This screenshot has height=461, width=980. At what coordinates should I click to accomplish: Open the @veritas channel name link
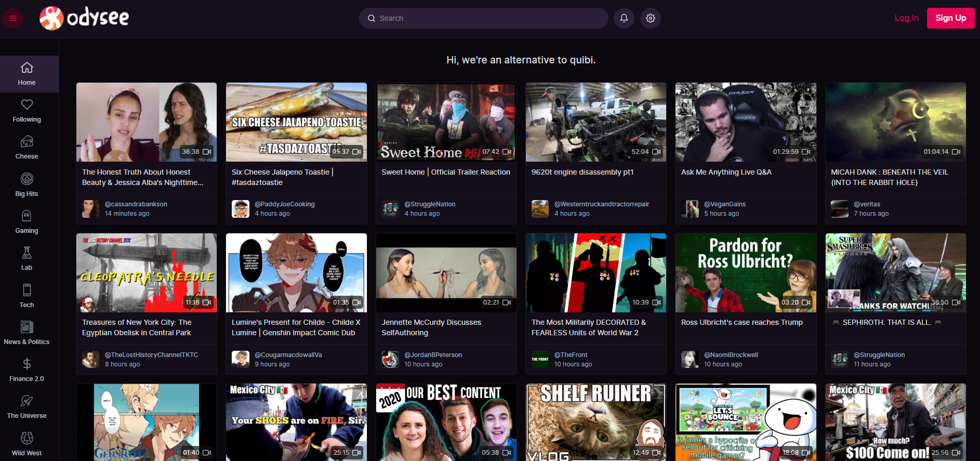click(867, 204)
